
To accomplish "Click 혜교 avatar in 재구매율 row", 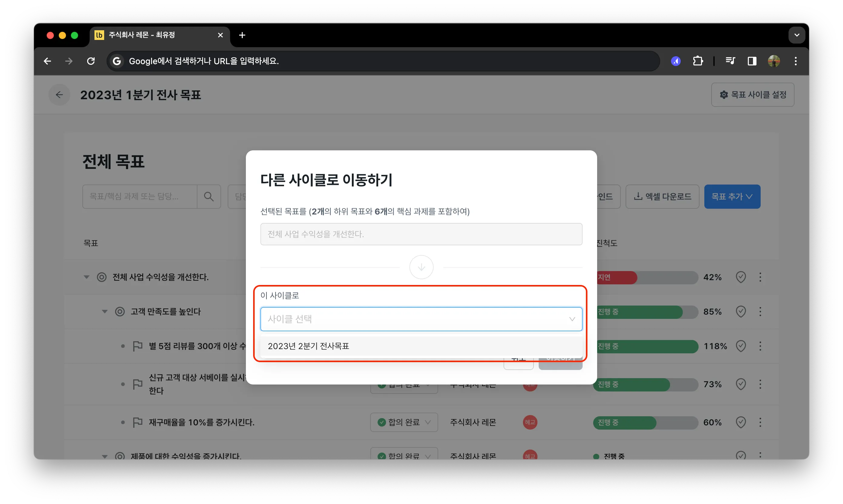I will pos(530,422).
